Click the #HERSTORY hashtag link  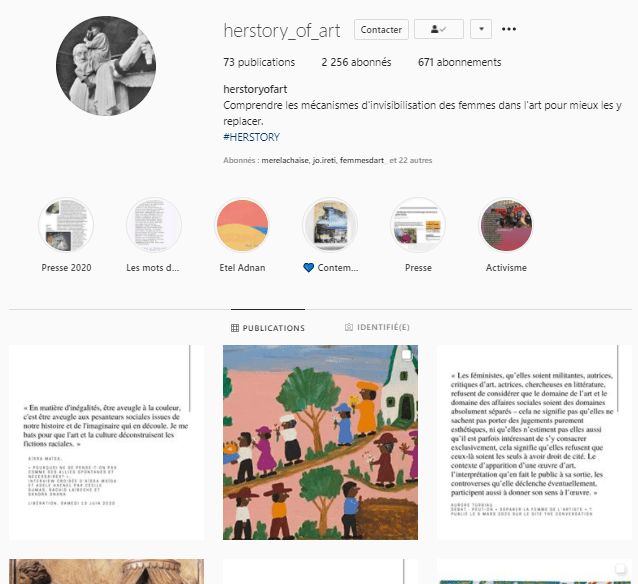251,137
